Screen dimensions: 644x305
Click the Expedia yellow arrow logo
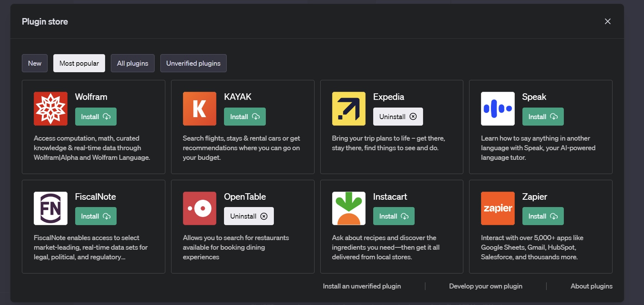pyautogui.click(x=349, y=109)
